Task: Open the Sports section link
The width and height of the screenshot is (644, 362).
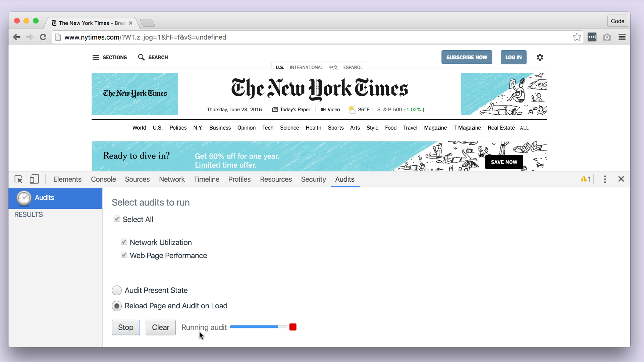Action: (336, 128)
